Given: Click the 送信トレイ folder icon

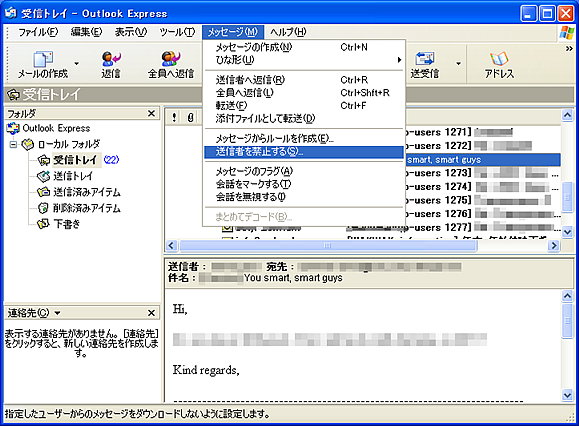Looking at the screenshot, I should pyautogui.click(x=43, y=176).
